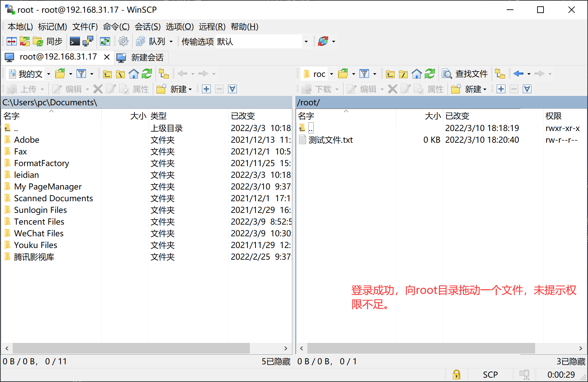Click remote home directory icon
The height and width of the screenshot is (382, 588).
[417, 74]
